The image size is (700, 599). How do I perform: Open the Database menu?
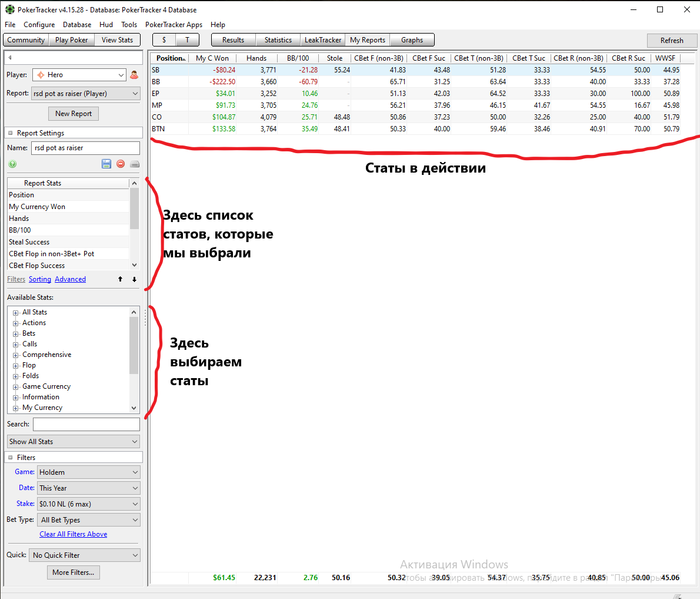[77, 25]
